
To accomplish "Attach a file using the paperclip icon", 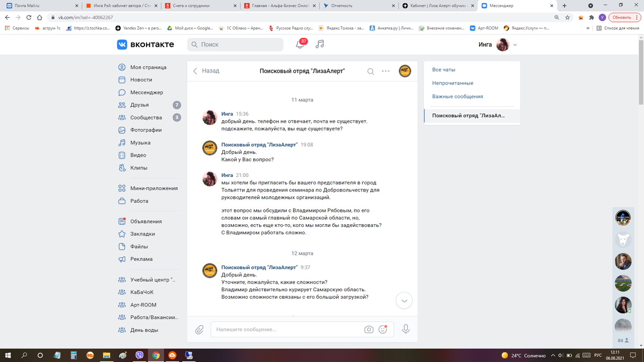I will [199, 329].
